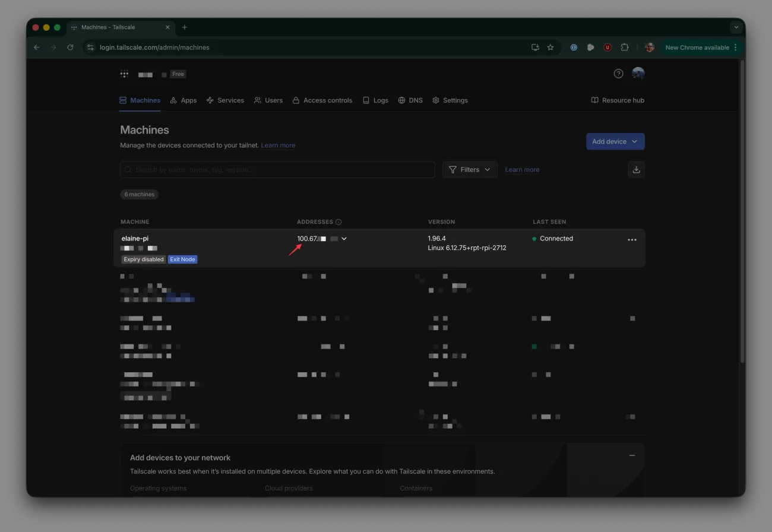This screenshot has height=532, width=772.
Task: Click the elaine-pi machine name
Action: click(x=135, y=239)
